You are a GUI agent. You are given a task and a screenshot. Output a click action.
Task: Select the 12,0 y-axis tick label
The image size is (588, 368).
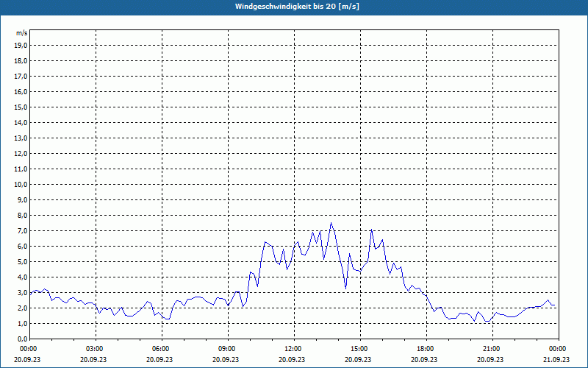[21, 153]
